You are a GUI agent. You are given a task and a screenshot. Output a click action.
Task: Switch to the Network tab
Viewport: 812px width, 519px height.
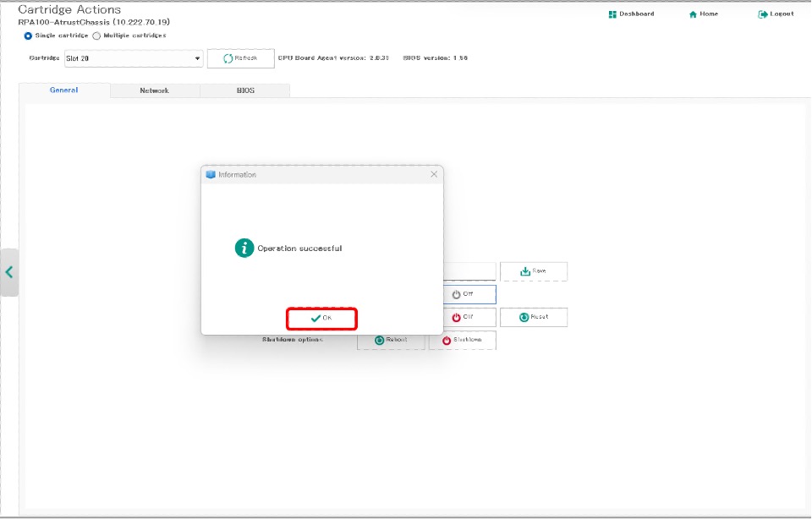tap(154, 90)
